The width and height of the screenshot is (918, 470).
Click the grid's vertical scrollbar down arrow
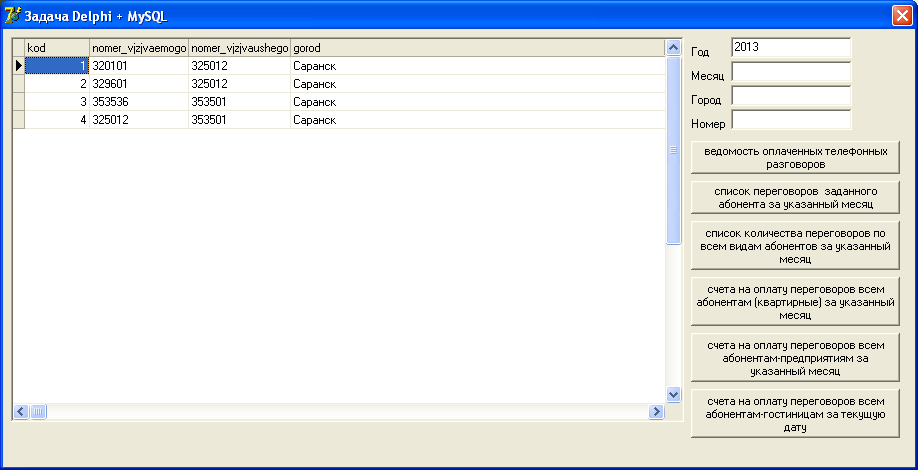(673, 394)
